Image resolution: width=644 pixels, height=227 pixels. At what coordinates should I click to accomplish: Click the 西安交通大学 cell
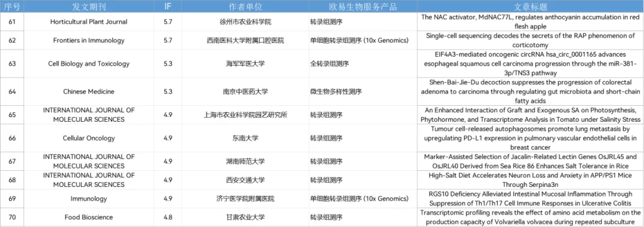[245, 180]
